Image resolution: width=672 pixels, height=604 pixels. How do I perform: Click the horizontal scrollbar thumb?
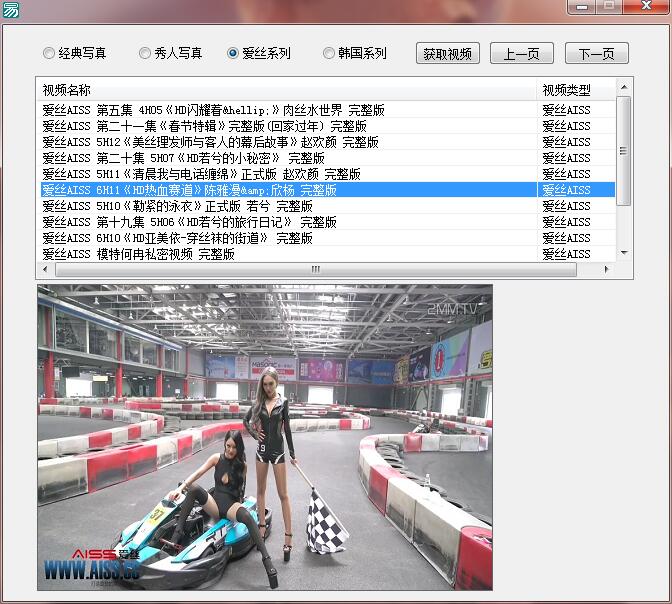point(316,269)
